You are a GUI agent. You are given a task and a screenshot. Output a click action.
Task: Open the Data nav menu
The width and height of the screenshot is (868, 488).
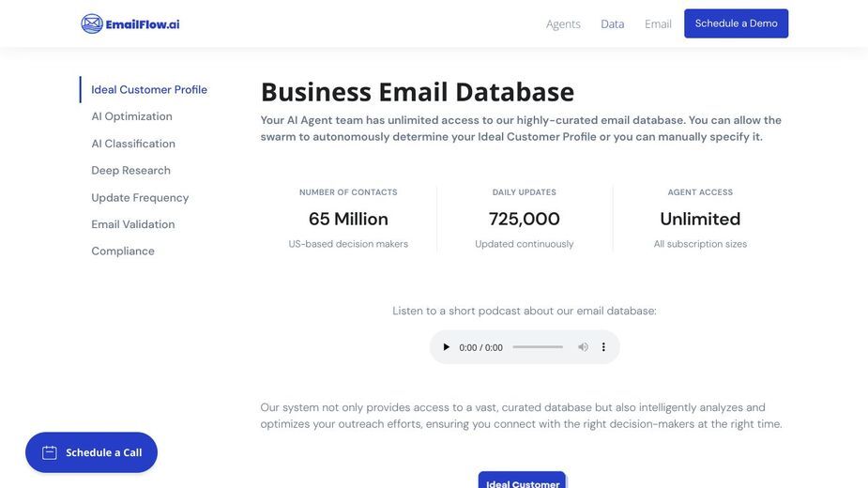[612, 23]
